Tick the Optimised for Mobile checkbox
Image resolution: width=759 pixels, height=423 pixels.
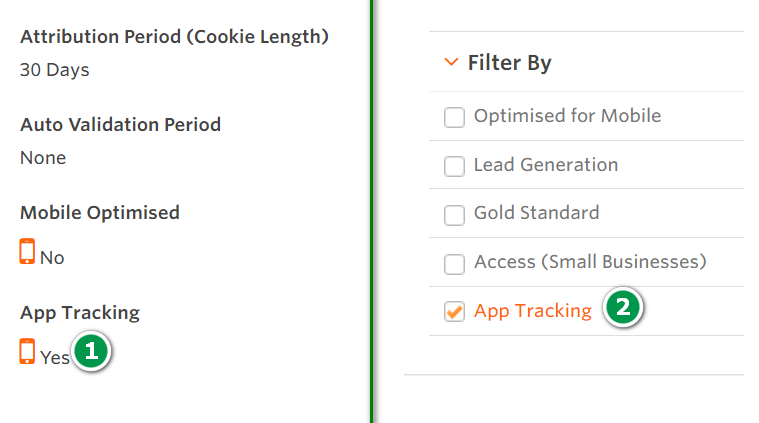tap(454, 117)
